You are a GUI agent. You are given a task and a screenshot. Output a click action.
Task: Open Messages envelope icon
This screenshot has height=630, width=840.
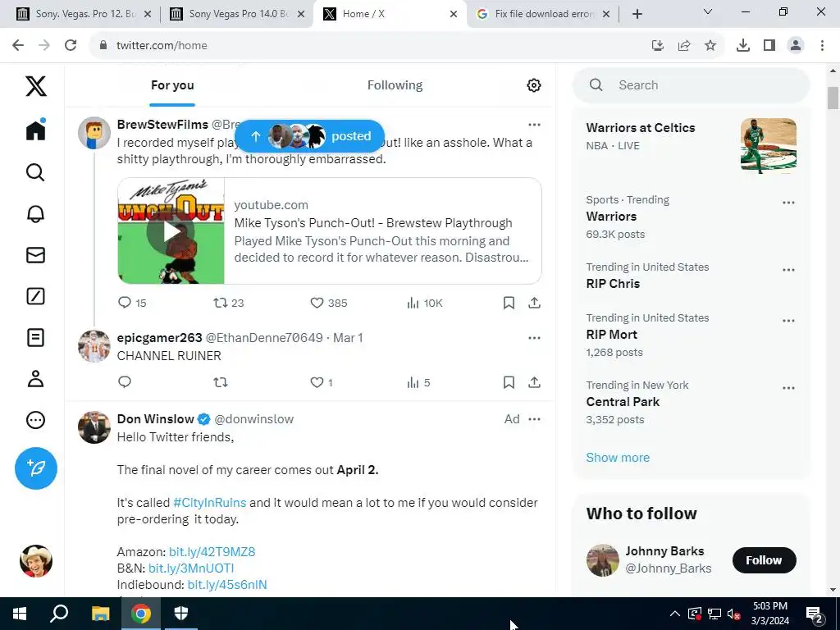click(35, 255)
